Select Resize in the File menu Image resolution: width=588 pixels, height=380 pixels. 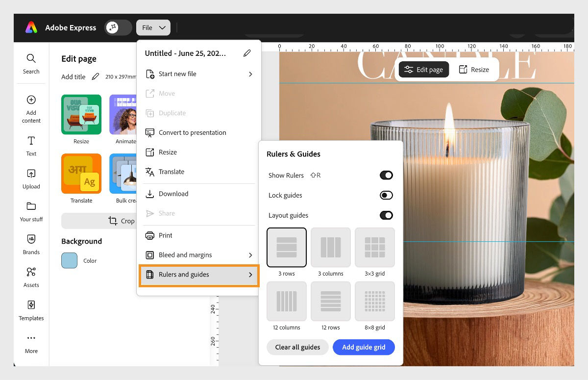coord(199,152)
